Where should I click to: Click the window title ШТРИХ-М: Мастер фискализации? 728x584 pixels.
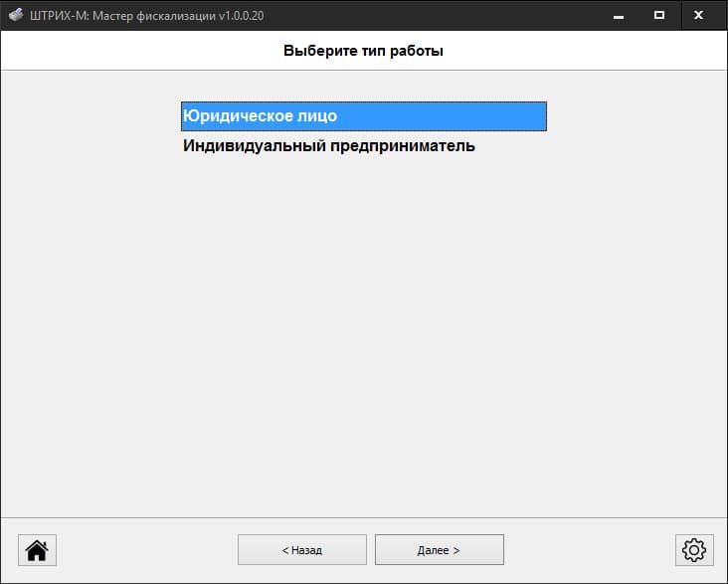point(147,15)
